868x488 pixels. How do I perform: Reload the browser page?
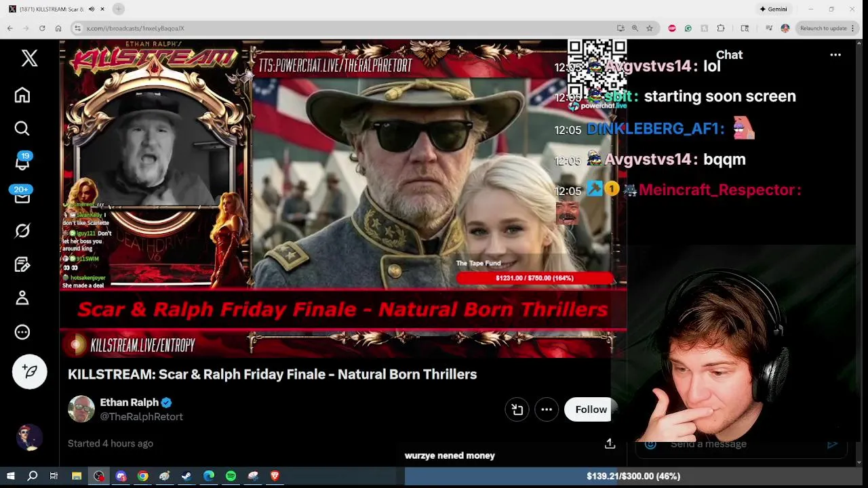(42, 28)
